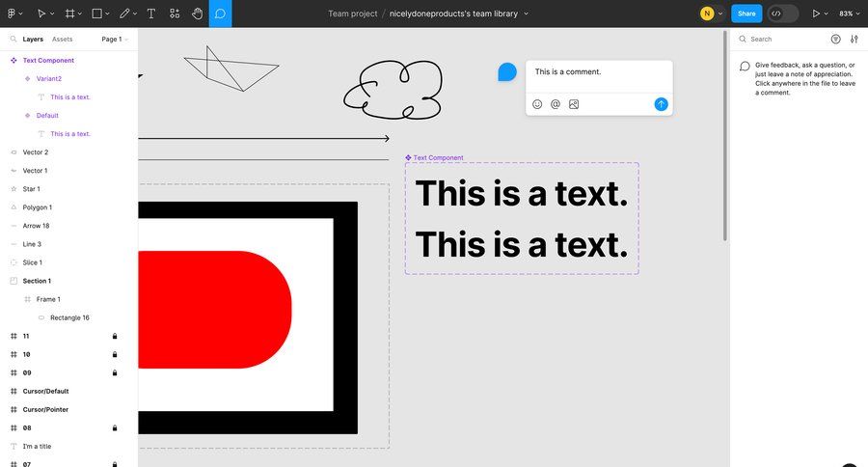Open the 83% zoom dropdown
This screenshot has width=868, height=467.
(x=849, y=14)
